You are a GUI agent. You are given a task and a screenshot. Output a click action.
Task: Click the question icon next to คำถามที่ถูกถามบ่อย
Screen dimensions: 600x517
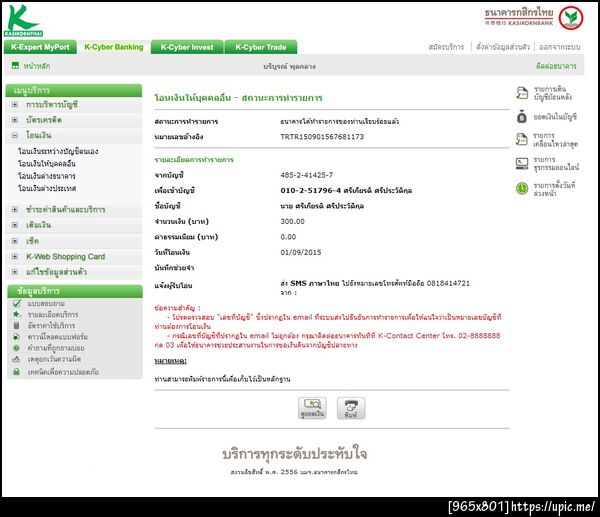click(x=16, y=348)
